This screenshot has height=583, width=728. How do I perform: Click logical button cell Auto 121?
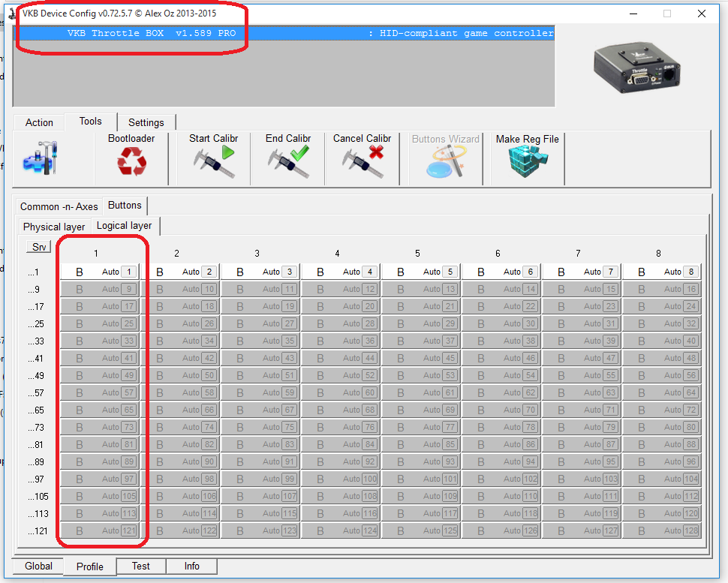[x=101, y=530]
